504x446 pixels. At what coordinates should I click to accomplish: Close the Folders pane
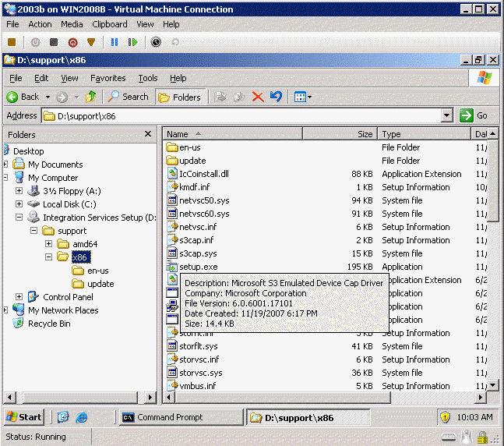tap(148, 134)
